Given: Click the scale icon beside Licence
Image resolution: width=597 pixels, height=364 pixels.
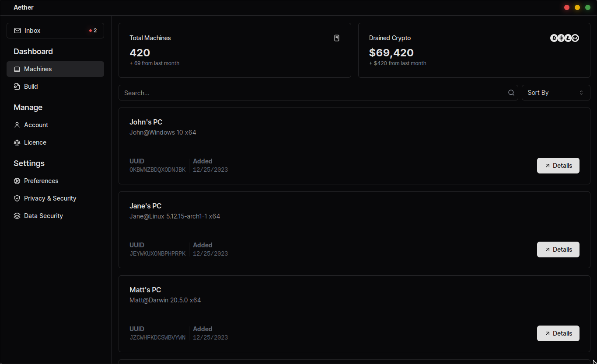Looking at the screenshot, I should (x=17, y=142).
